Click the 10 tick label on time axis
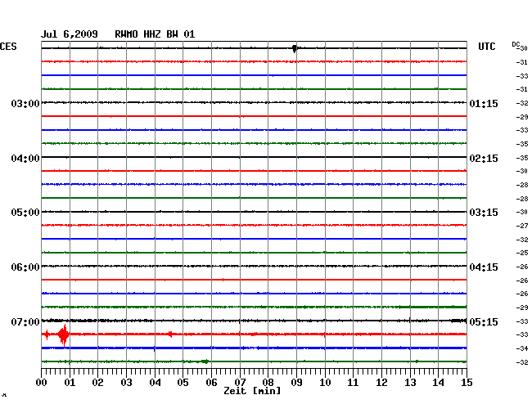 325,383
